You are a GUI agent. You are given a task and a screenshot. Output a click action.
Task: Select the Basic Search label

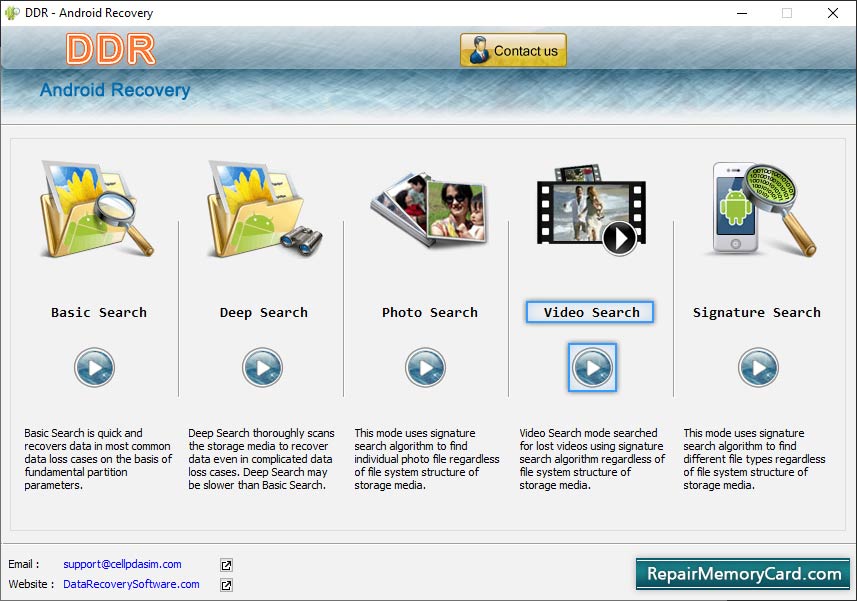99,313
